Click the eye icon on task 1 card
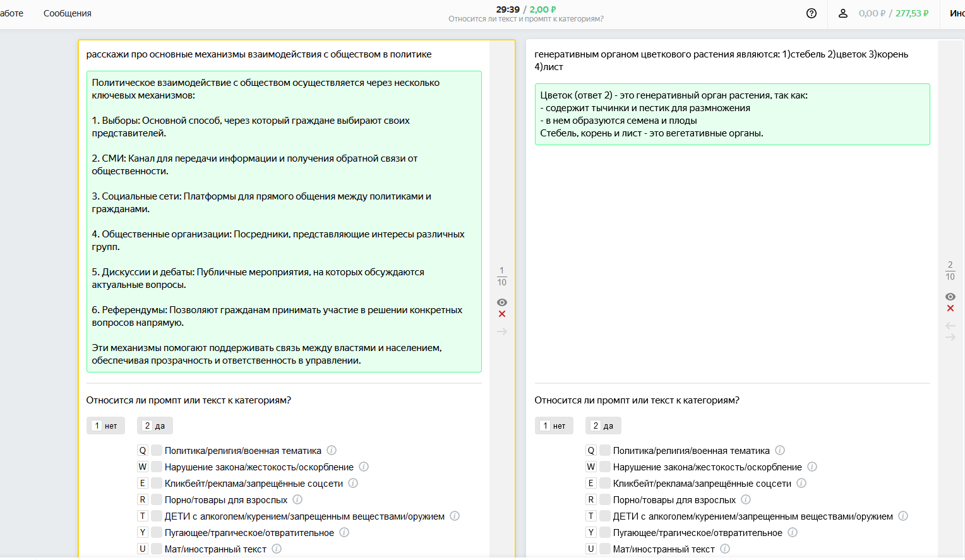Screen dimensions: 965x560 click(502, 302)
